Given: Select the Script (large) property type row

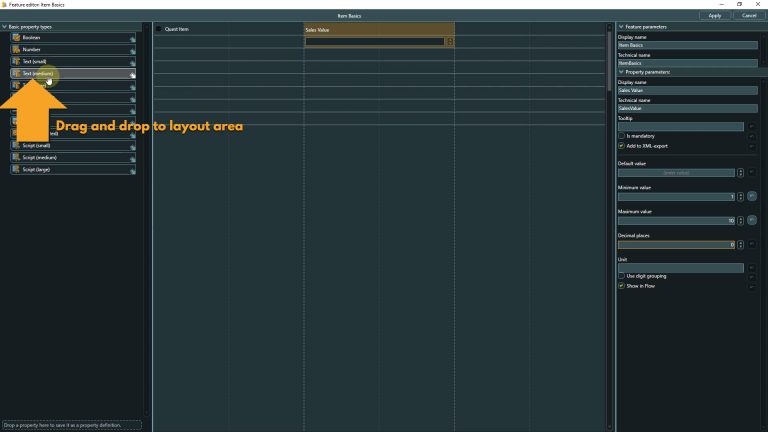Looking at the screenshot, I should [x=73, y=169].
